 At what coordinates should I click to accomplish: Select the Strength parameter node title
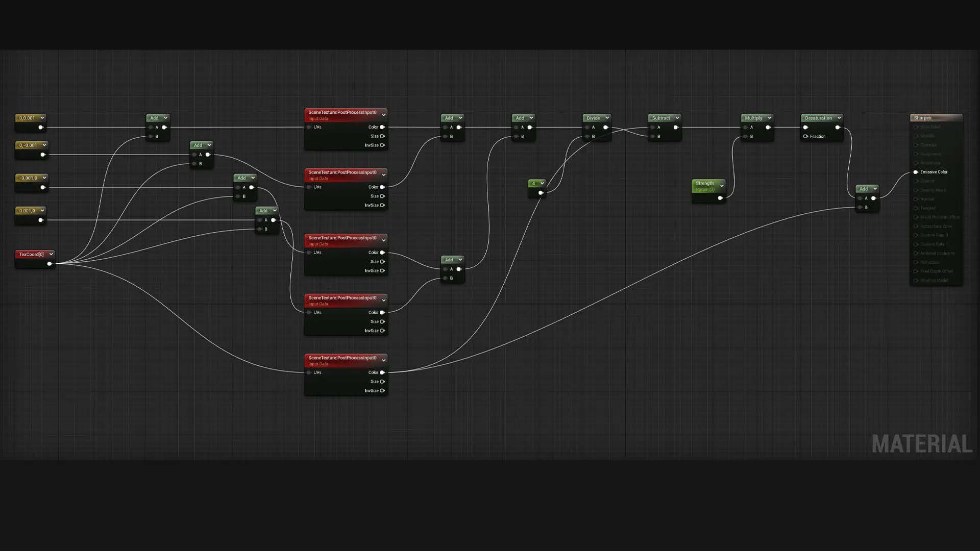point(704,183)
